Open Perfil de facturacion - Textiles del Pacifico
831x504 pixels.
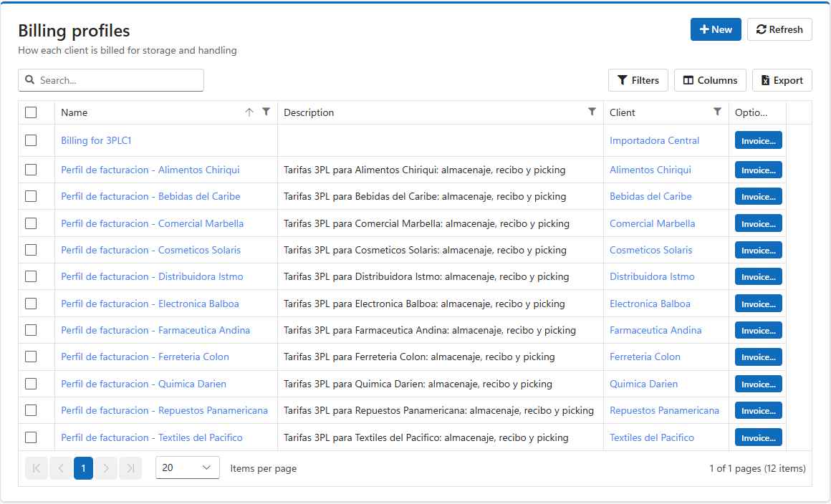[152, 437]
